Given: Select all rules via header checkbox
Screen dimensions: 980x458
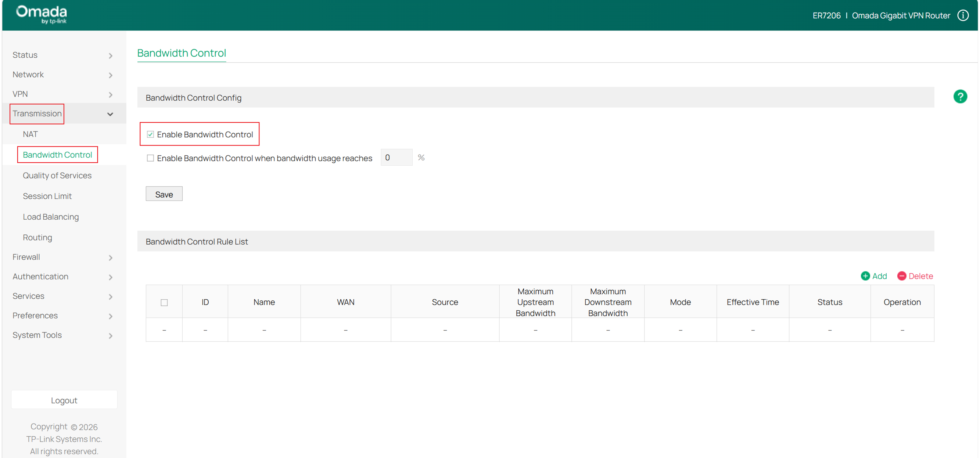Looking at the screenshot, I should pyautogui.click(x=164, y=302).
